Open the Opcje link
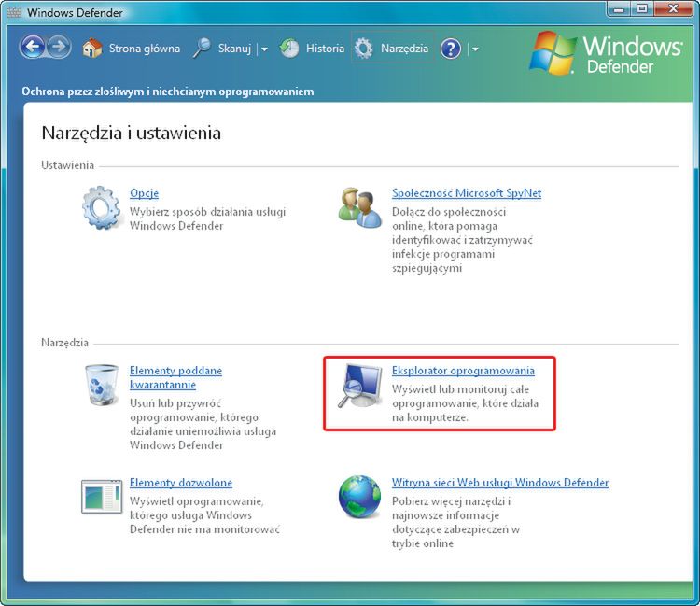The height and width of the screenshot is (606, 700). pyautogui.click(x=144, y=193)
